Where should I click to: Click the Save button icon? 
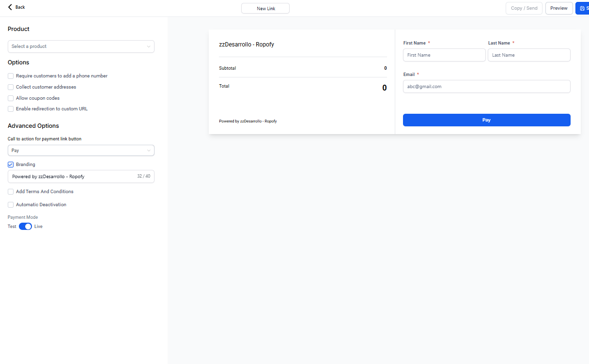pos(582,8)
